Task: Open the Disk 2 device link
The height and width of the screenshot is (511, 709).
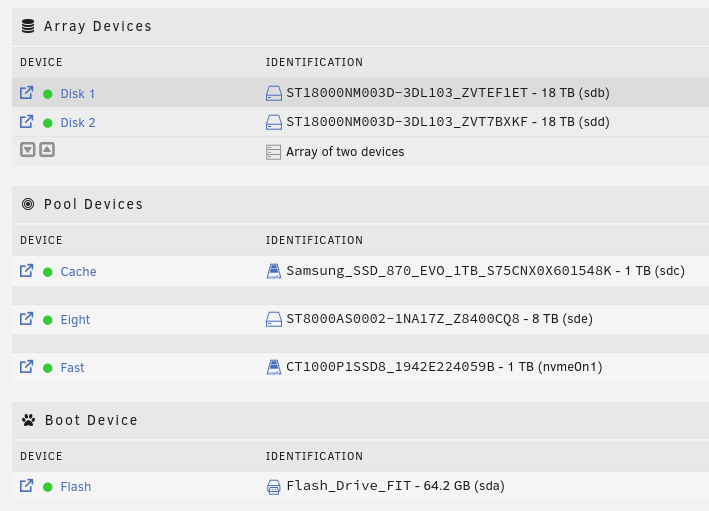Action: click(x=78, y=123)
